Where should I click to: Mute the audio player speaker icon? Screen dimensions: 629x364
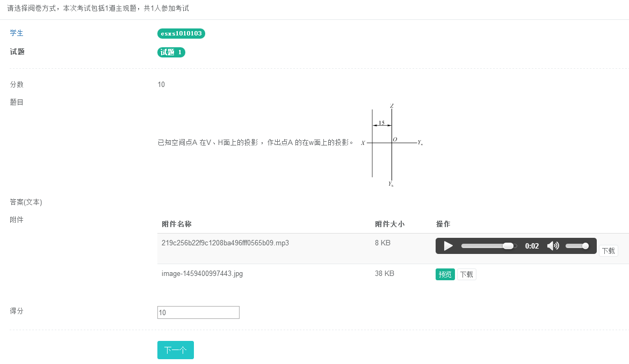point(553,246)
